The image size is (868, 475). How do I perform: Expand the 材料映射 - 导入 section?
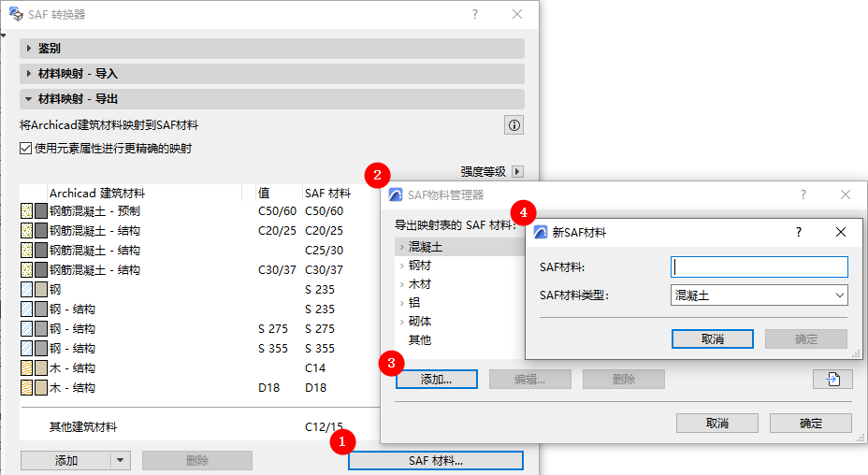click(29, 74)
